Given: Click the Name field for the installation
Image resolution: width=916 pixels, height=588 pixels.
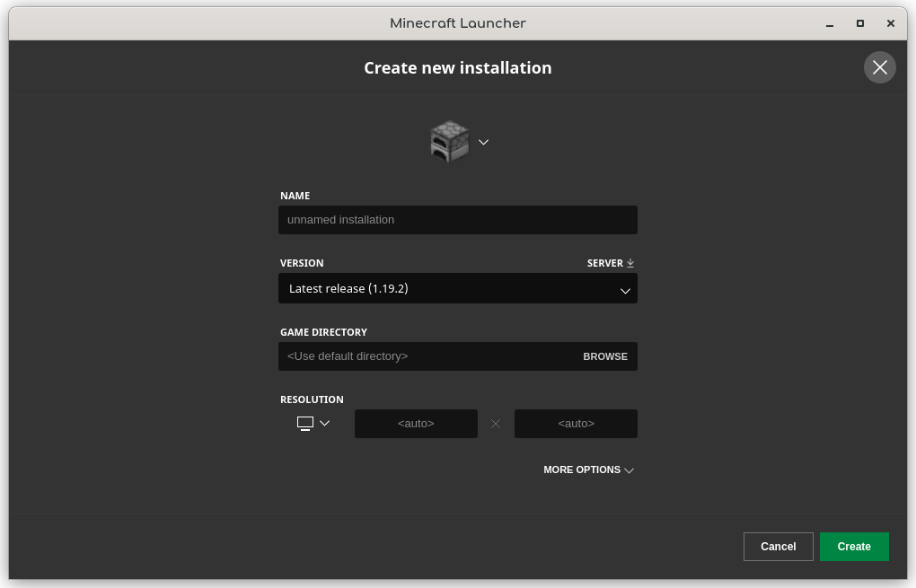Looking at the screenshot, I should click(x=457, y=220).
